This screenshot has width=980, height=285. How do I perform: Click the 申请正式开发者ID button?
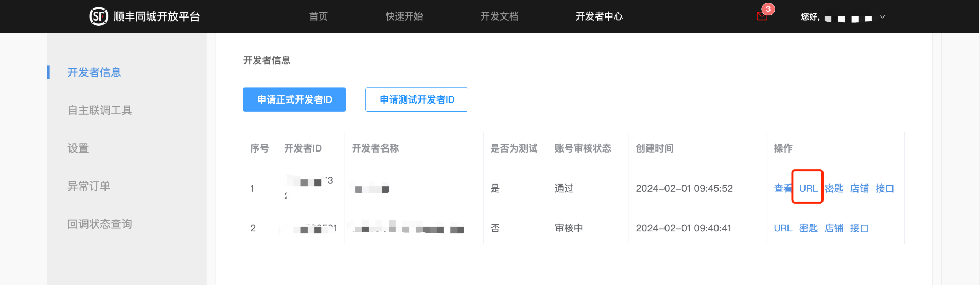click(294, 99)
